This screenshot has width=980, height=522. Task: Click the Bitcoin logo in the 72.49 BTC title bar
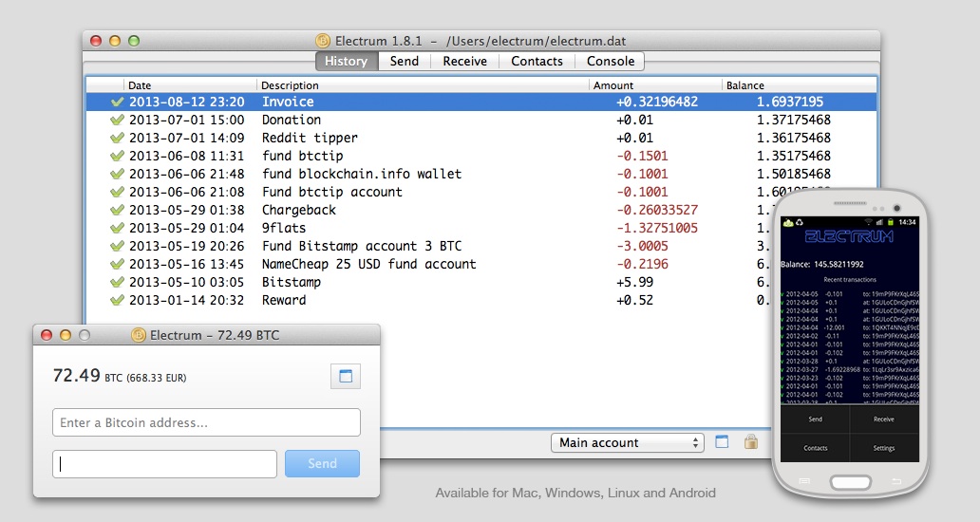(138, 335)
